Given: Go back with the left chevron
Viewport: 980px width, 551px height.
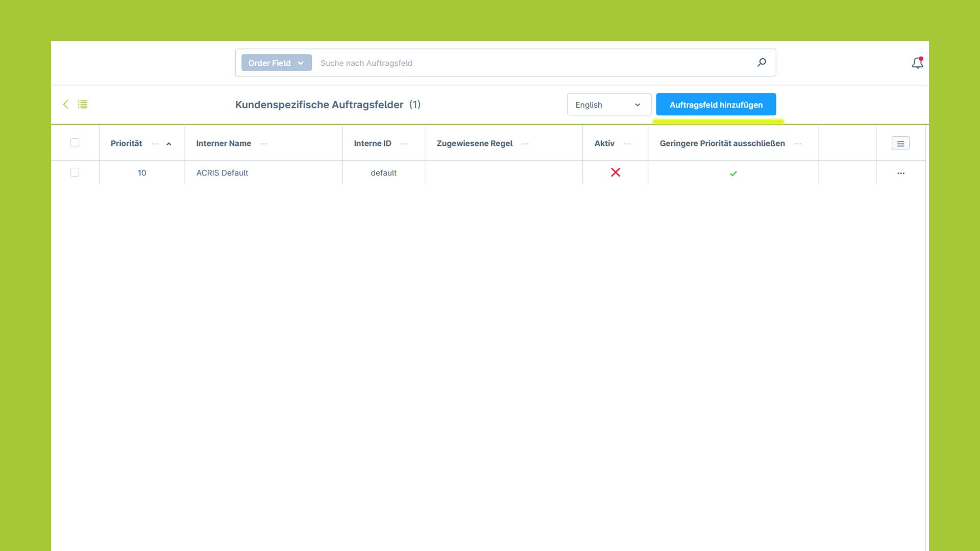Looking at the screenshot, I should [x=66, y=104].
